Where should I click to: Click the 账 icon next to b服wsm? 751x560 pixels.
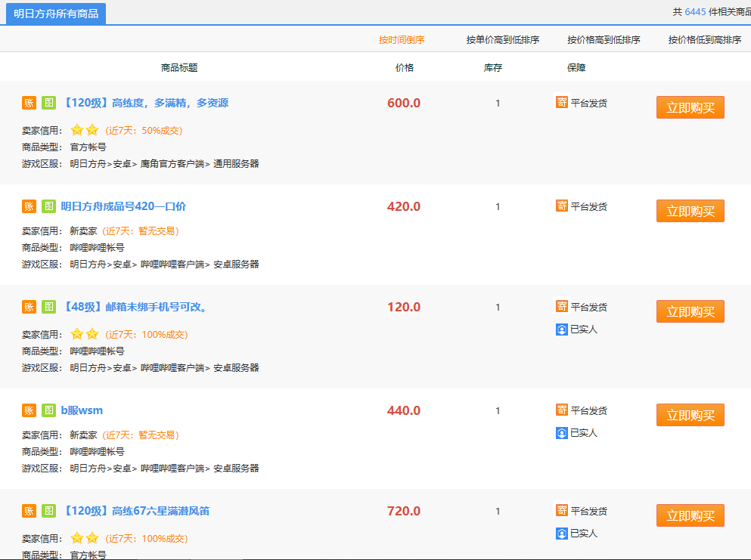[28, 409]
